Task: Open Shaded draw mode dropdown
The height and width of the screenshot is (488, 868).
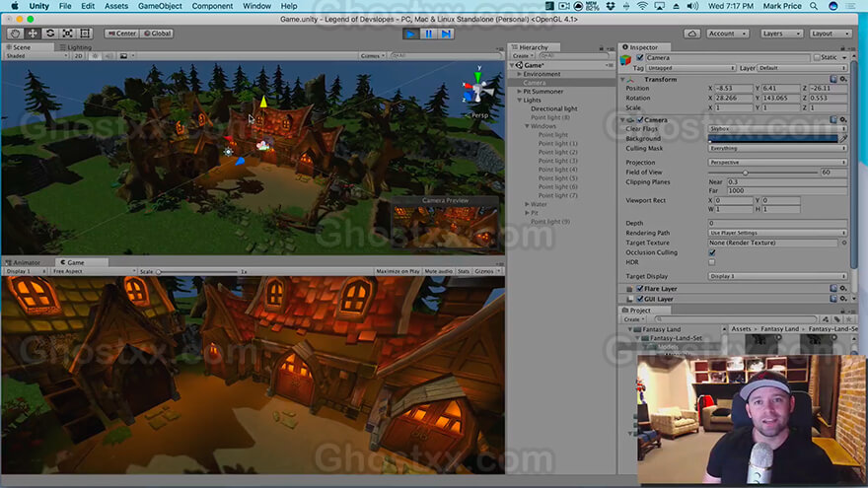Action: click(36, 56)
